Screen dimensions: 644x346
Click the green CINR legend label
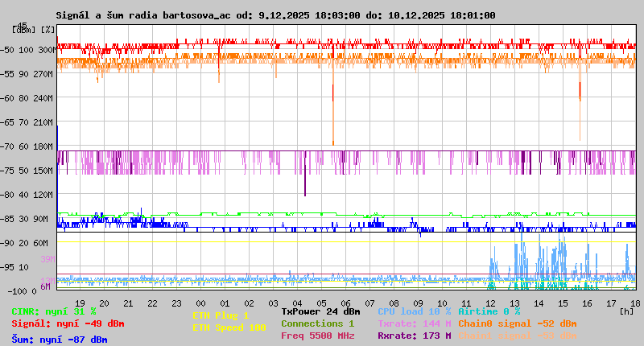tap(54, 311)
